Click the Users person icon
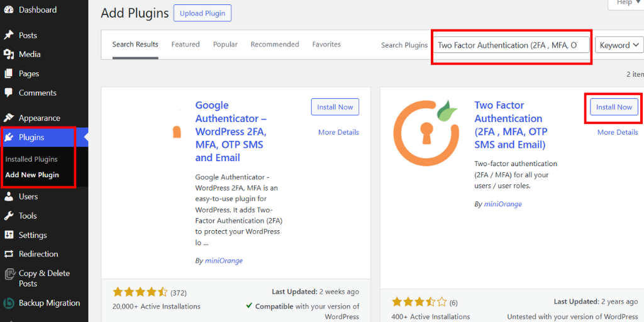The height and width of the screenshot is (322, 644). click(9, 197)
